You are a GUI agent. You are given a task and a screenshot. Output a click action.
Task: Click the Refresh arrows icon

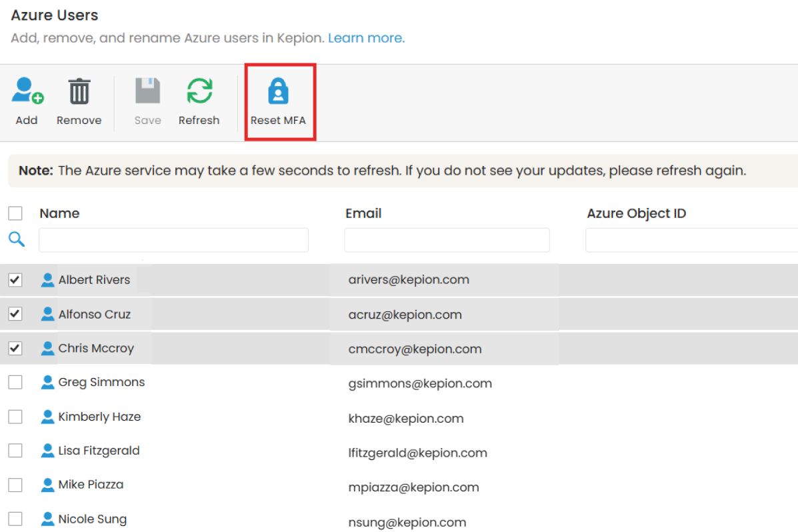pos(199,91)
